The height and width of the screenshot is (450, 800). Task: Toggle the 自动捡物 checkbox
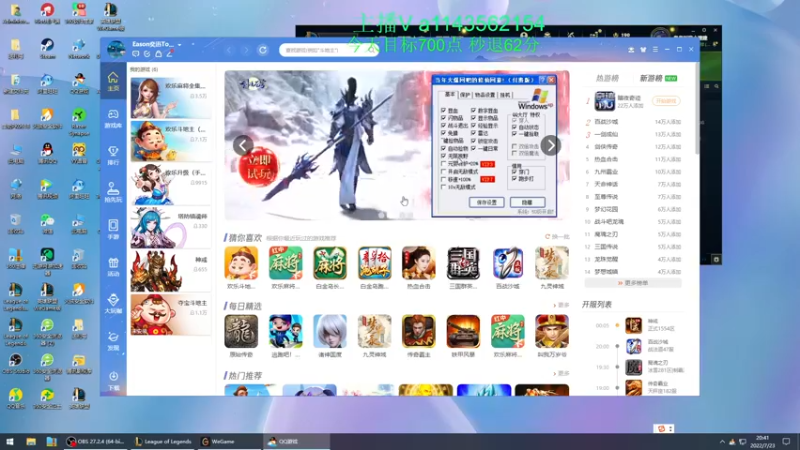point(443,148)
